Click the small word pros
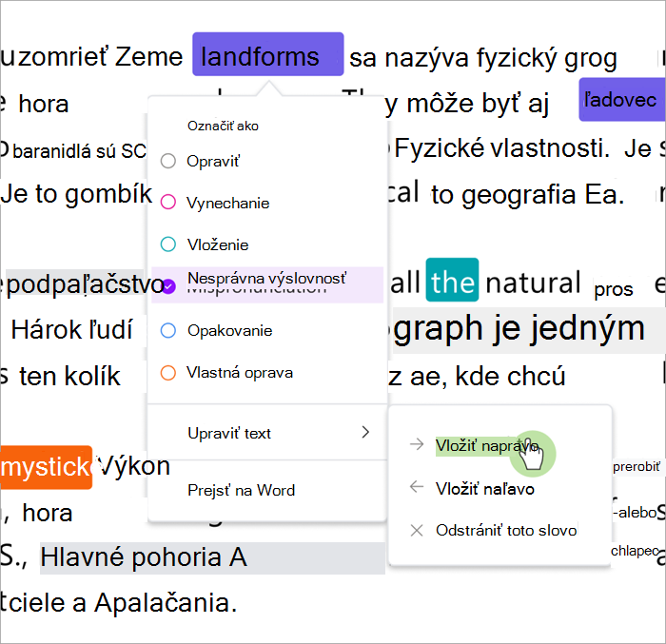666x644 pixels. coord(614,290)
